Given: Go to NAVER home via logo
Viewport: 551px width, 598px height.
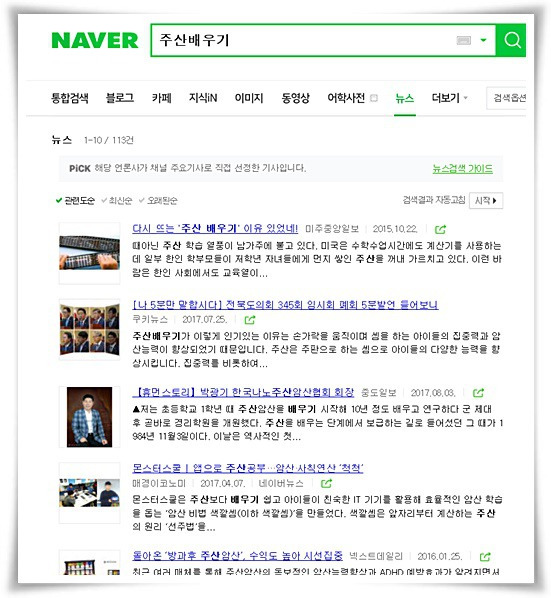Looking at the screenshot, I should coord(95,40).
